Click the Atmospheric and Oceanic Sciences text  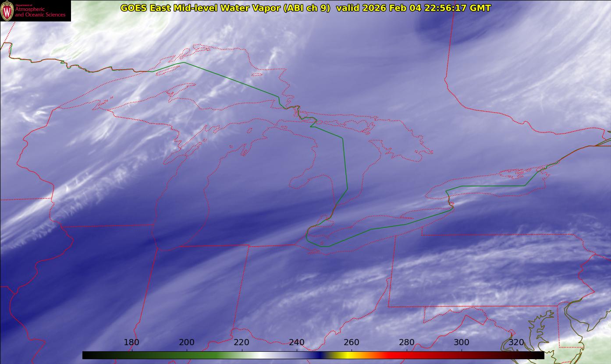[x=40, y=12]
